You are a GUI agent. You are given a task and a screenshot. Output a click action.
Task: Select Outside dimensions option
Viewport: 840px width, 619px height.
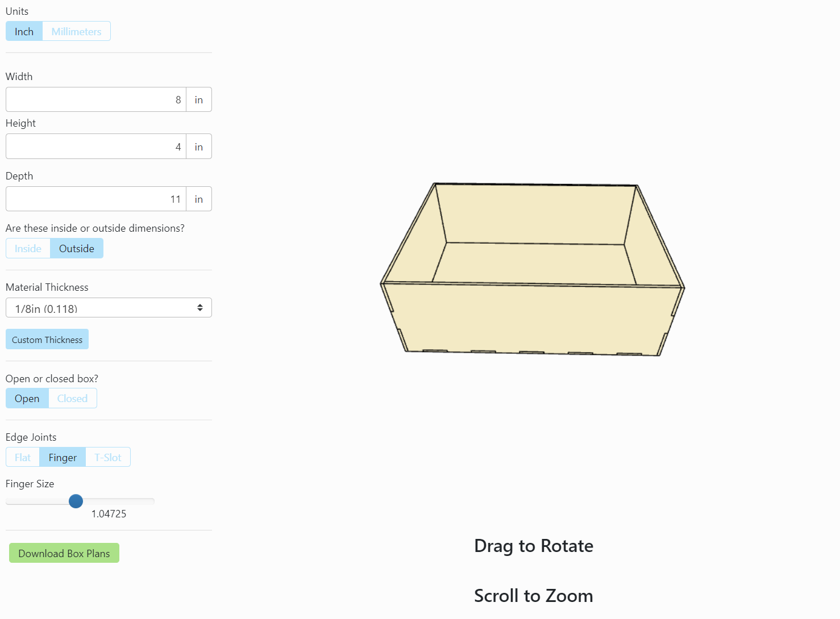(x=76, y=248)
